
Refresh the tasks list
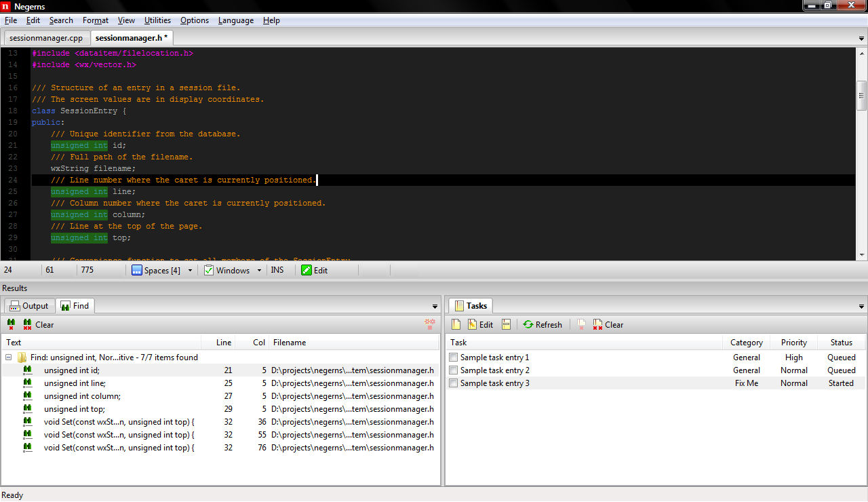click(542, 325)
